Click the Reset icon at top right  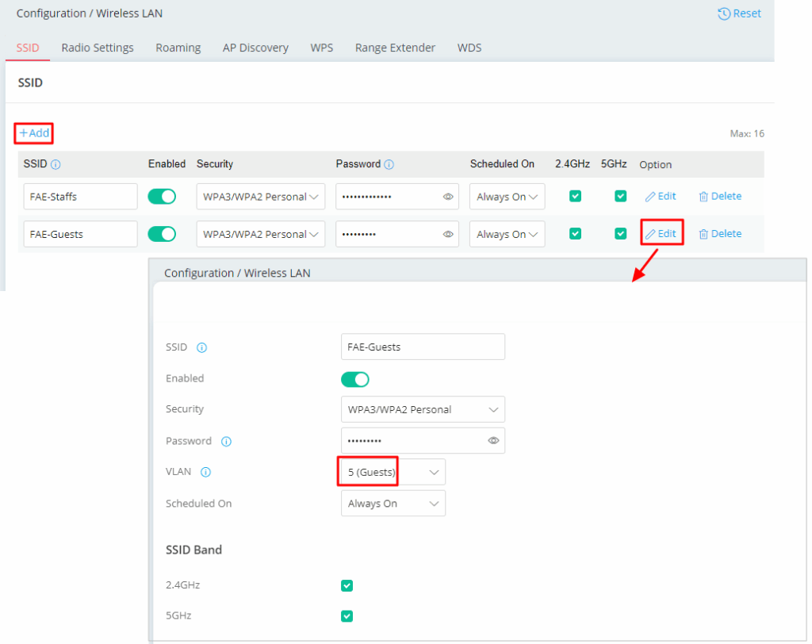point(724,13)
